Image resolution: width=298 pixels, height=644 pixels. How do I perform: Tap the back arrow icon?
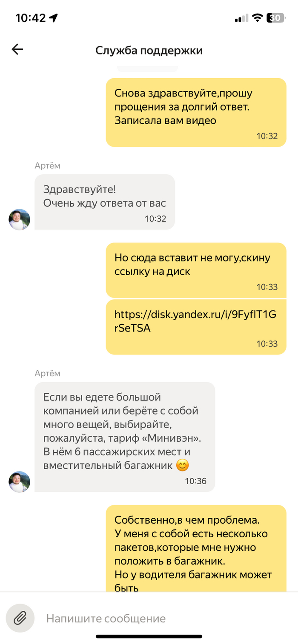[x=17, y=50]
